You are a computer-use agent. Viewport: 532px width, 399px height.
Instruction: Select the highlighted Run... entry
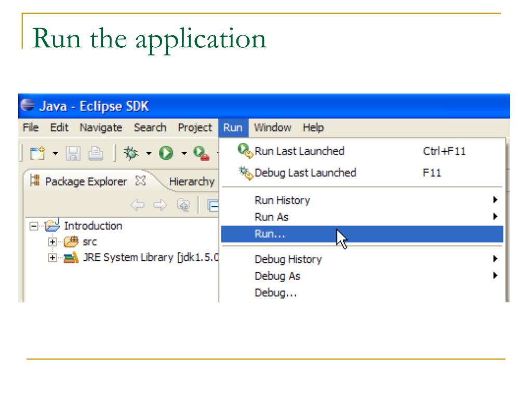click(362, 234)
